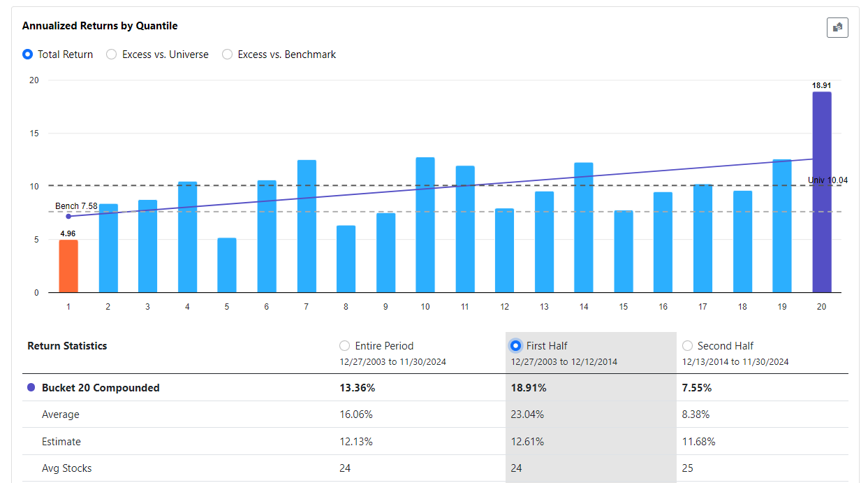Image resolution: width=868 pixels, height=483 pixels.
Task: Click the blue bar for quantile 8
Action: point(346,259)
